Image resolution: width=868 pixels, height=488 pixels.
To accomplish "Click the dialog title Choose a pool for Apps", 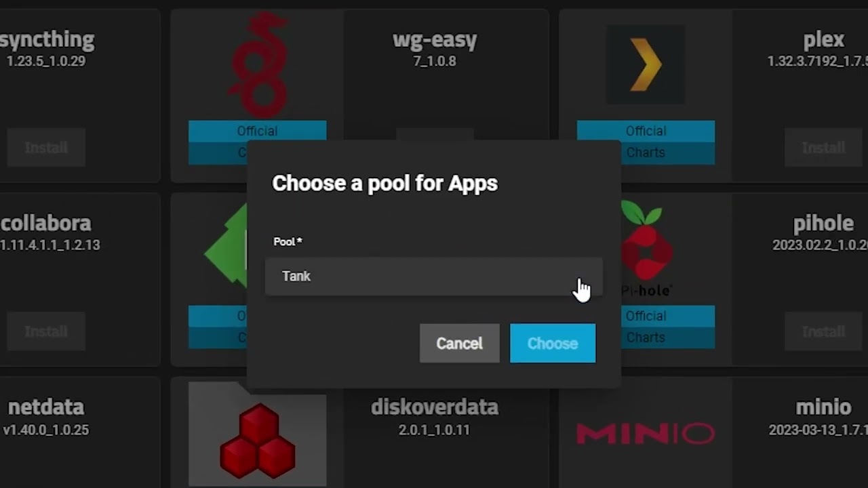I will click(x=384, y=184).
